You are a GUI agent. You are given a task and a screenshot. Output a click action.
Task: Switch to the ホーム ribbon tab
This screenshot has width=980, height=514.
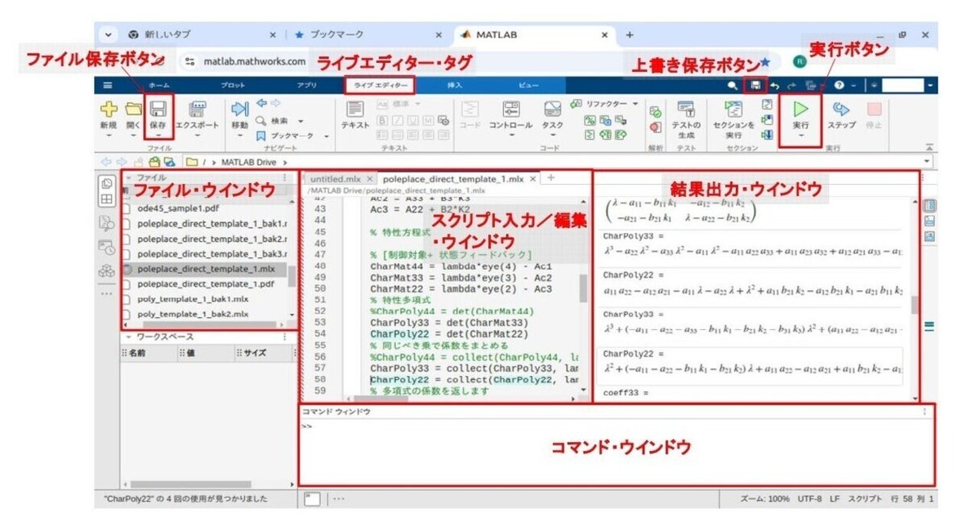[158, 85]
